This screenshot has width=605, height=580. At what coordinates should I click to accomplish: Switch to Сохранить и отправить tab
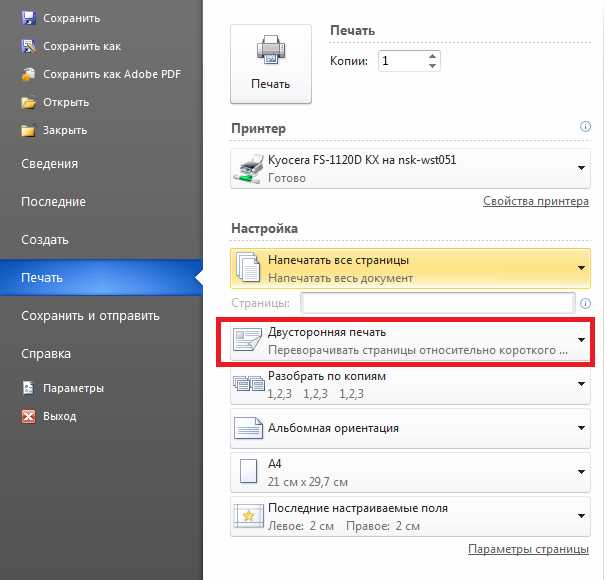click(90, 315)
